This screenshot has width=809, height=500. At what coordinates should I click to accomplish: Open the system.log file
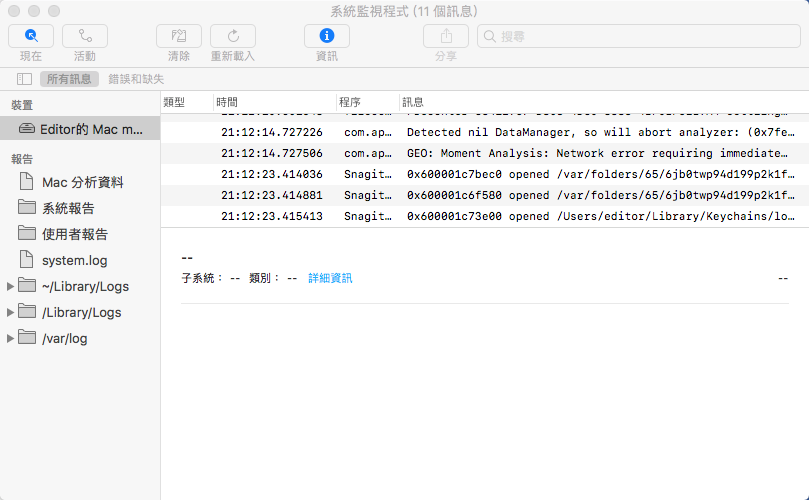[74, 260]
